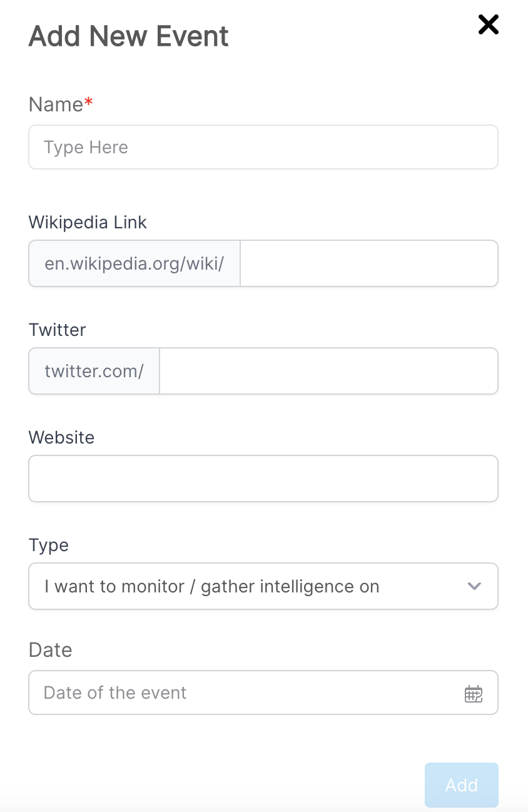The height and width of the screenshot is (812, 528).
Task: Click the empty Website input field
Action: pyautogui.click(x=263, y=479)
